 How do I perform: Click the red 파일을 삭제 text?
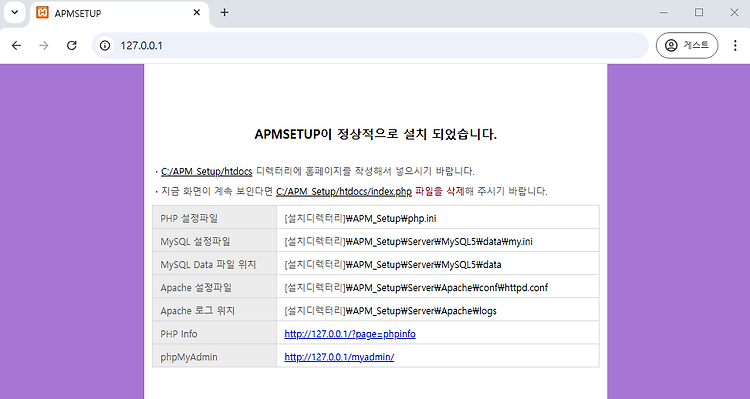tap(440, 191)
